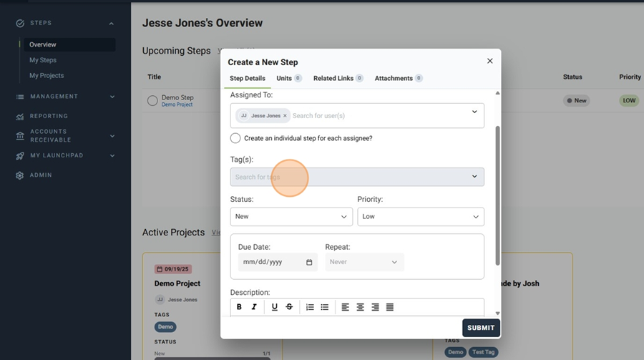Switch to the Related Links tab

[338, 78]
